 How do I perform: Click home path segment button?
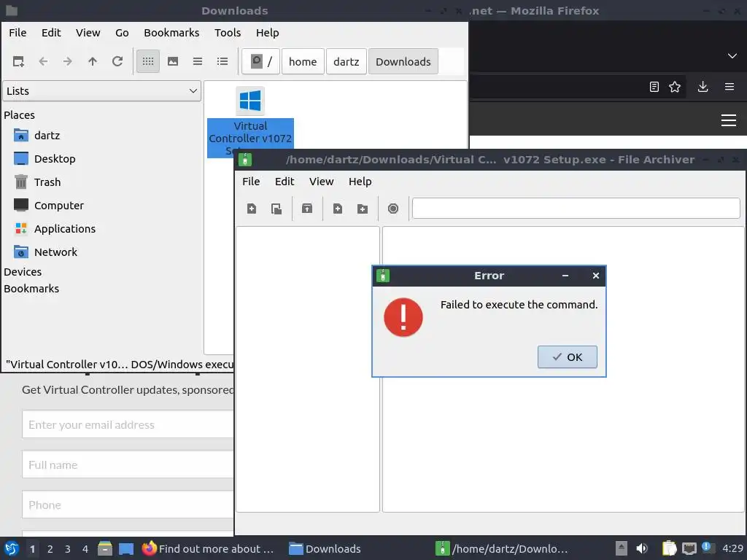pyautogui.click(x=303, y=61)
